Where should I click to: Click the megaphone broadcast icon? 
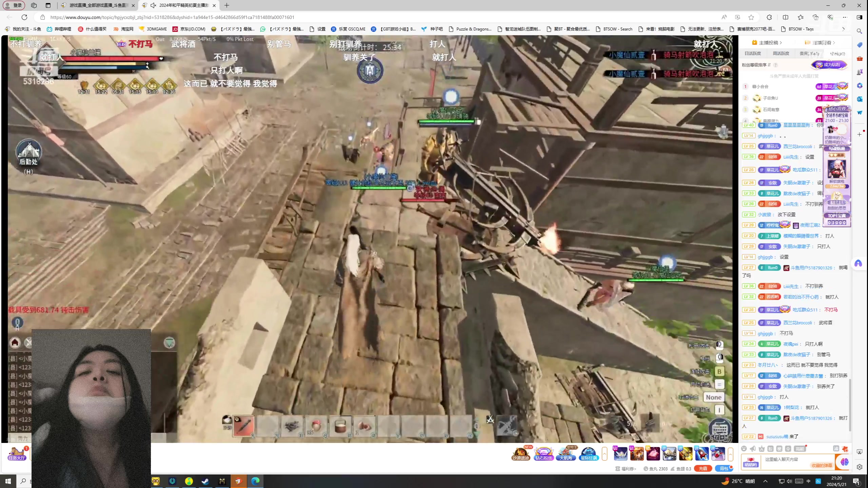[753, 449]
